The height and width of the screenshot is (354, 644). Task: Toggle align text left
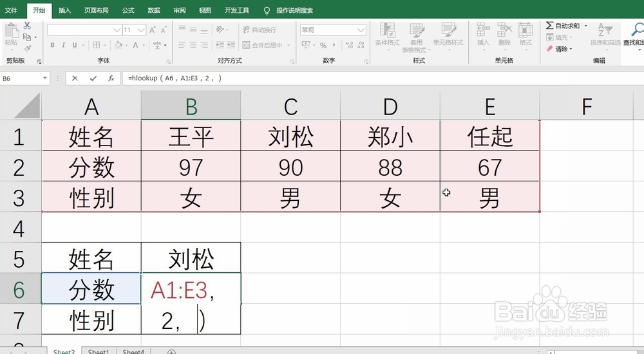coord(182,45)
